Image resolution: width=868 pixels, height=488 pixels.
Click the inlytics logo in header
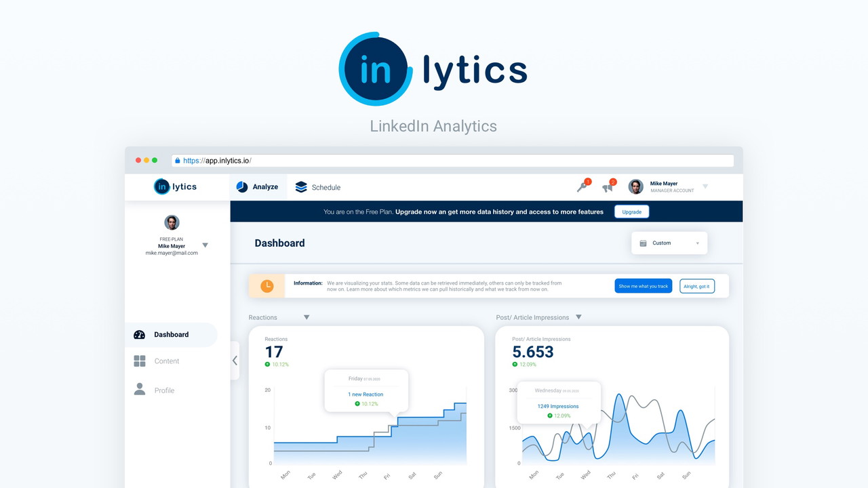[x=176, y=186]
